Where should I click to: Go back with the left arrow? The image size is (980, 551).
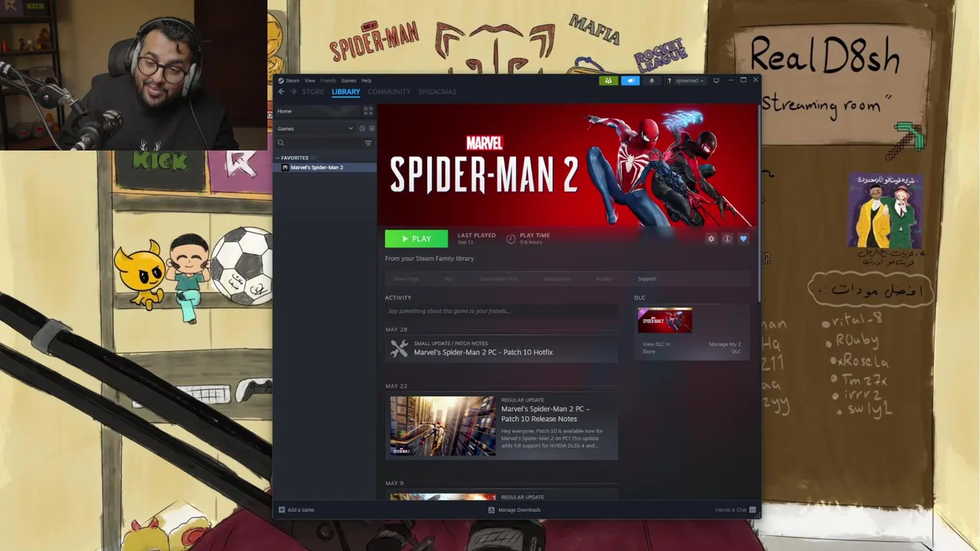[281, 92]
